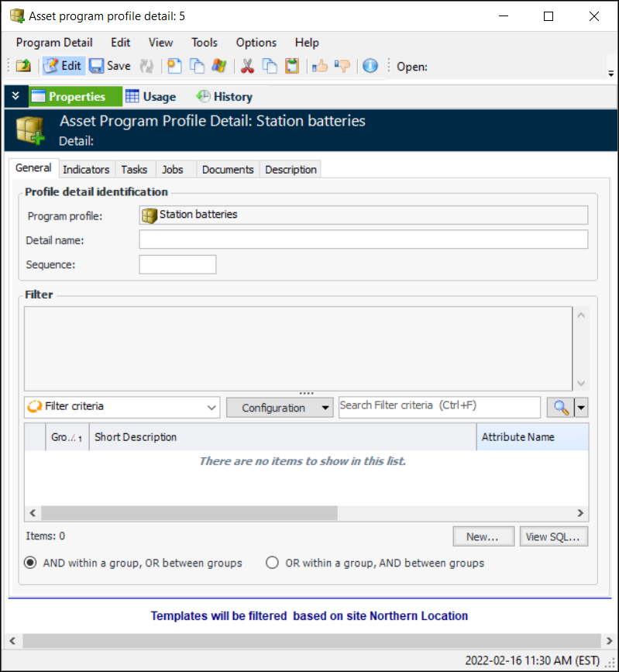Open the History view
This screenshot has width=619, height=672.
coord(224,96)
